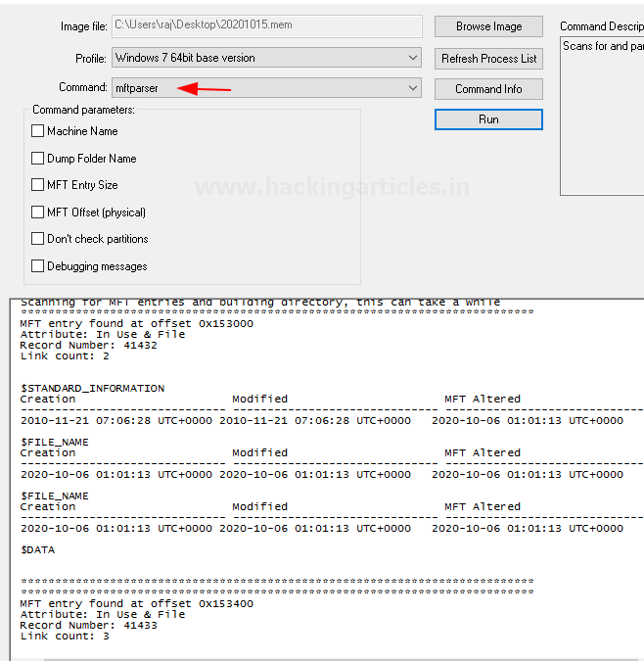This screenshot has height=661, width=644.
Task: Run the selected mftparser command
Action: click(488, 119)
